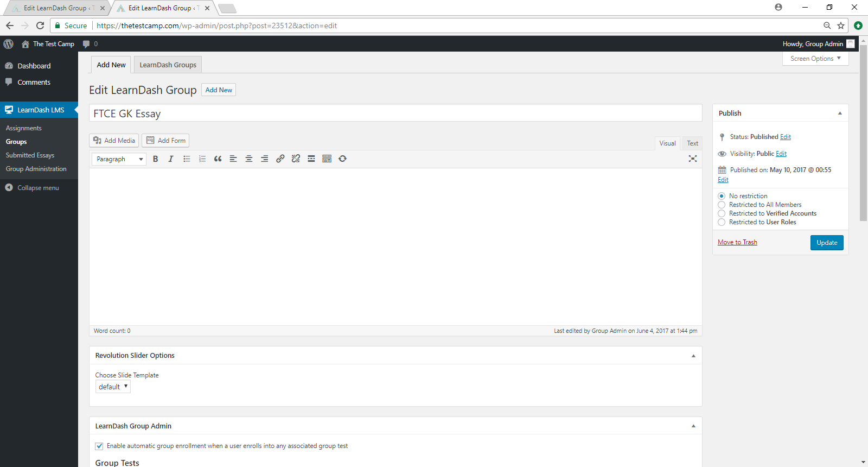Toggle distraction-free fullscreen editor mode
Viewport: 868px width, 467px height.
693,159
